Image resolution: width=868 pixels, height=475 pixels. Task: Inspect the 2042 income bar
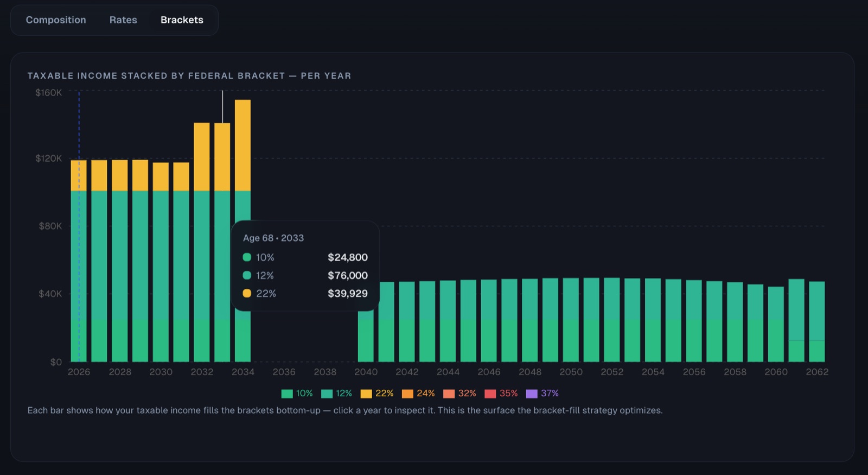[x=407, y=322]
